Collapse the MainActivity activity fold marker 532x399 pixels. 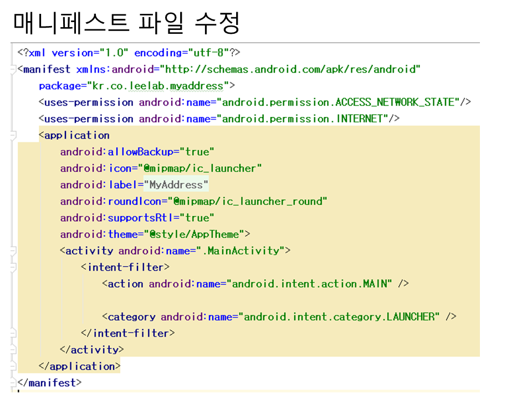(13, 251)
